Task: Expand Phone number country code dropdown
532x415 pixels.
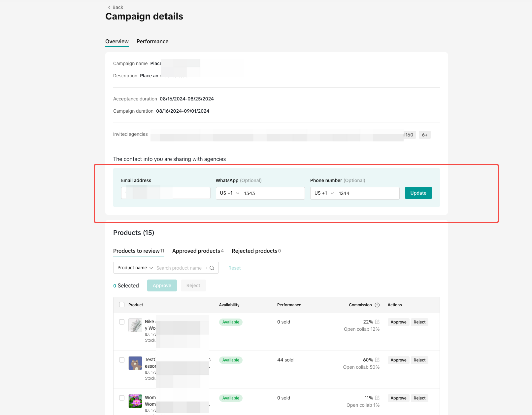Action: [x=324, y=193]
